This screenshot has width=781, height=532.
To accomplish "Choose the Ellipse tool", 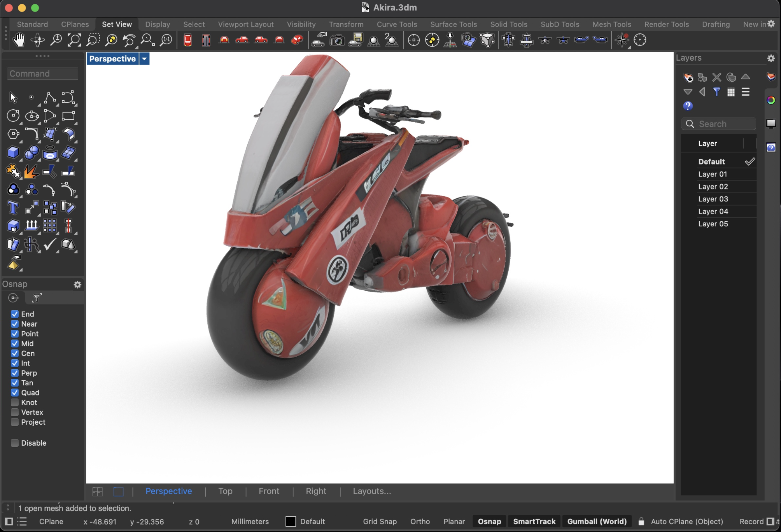I will tap(32, 115).
